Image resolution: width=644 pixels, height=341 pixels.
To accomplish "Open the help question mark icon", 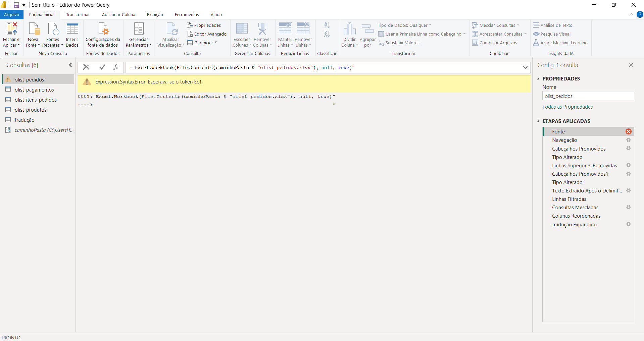I will [x=640, y=14].
